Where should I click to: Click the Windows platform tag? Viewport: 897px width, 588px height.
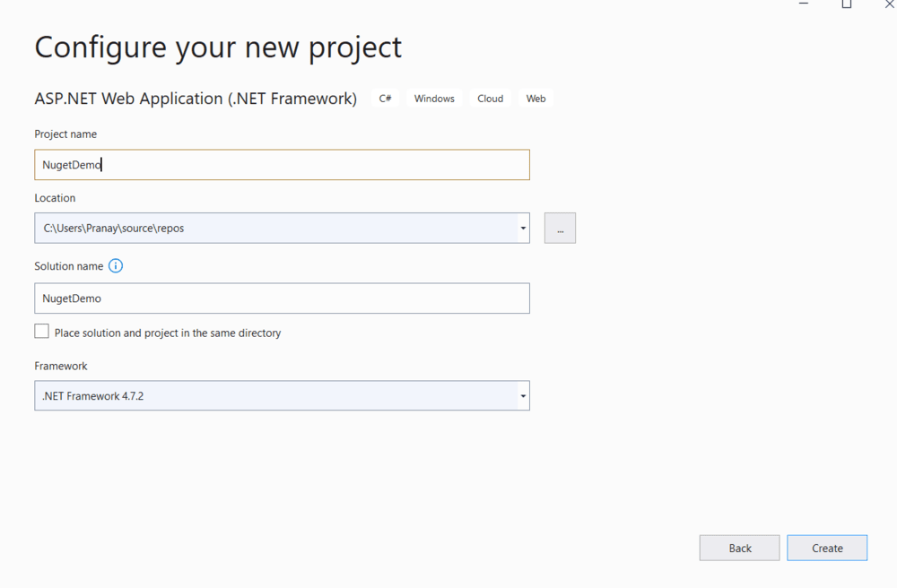click(434, 99)
